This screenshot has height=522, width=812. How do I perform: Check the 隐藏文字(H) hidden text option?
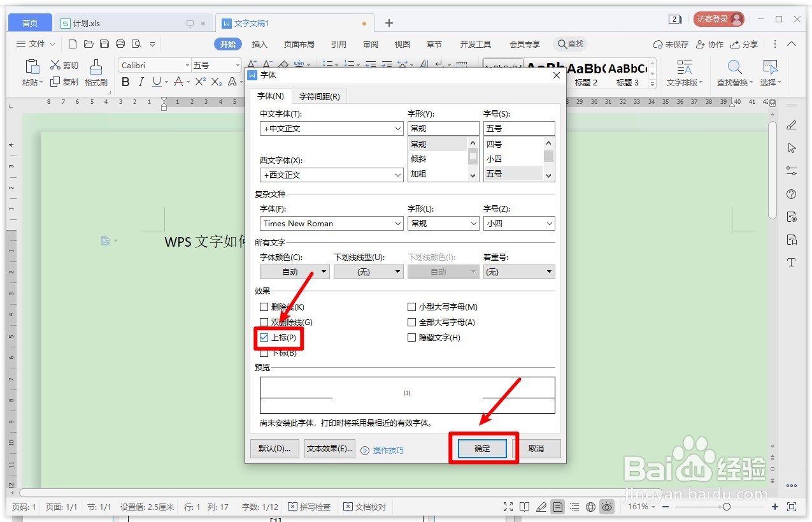click(412, 337)
